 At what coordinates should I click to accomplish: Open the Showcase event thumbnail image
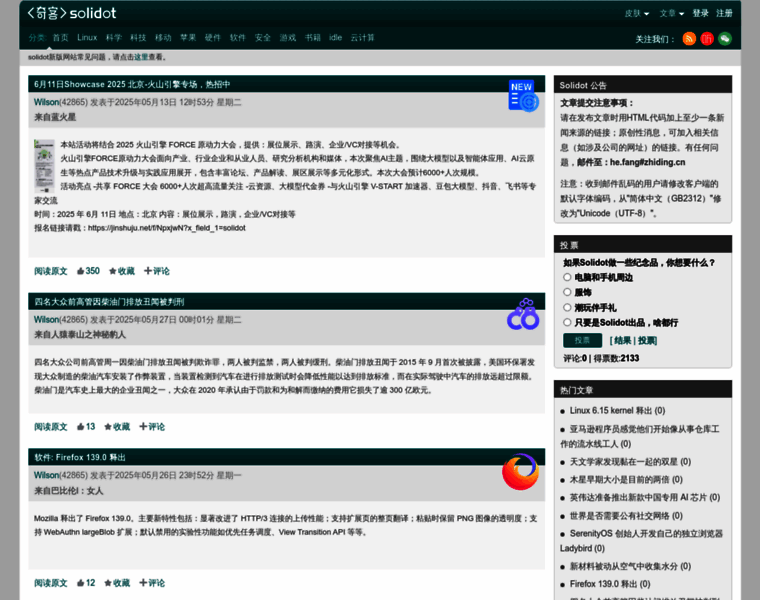point(44,166)
